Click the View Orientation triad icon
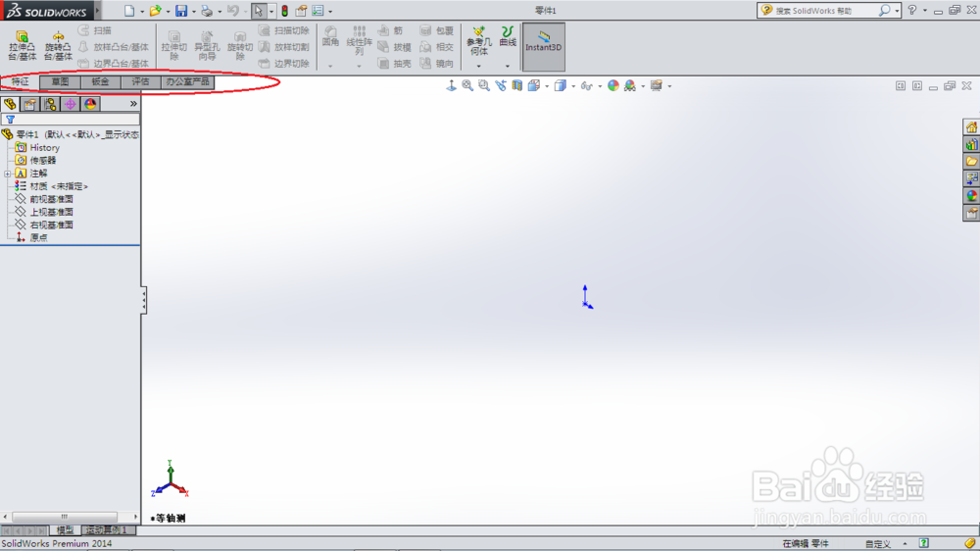The height and width of the screenshot is (551, 980). pos(451,85)
